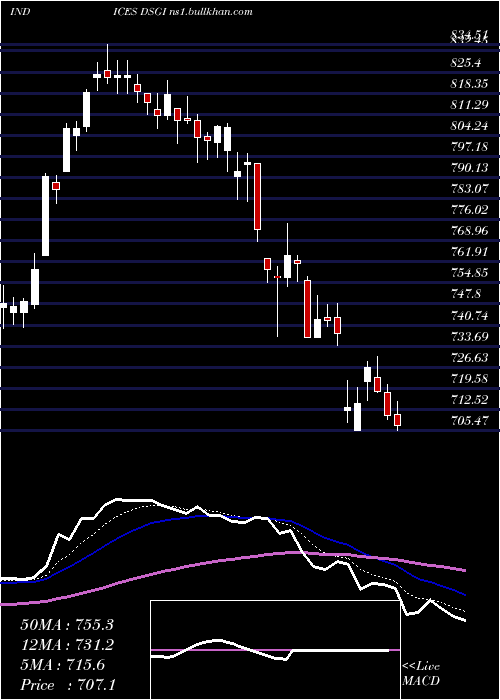The width and height of the screenshot is (500, 700).
Task: Click the 712.52 price axis label
Action: (x=469, y=400)
